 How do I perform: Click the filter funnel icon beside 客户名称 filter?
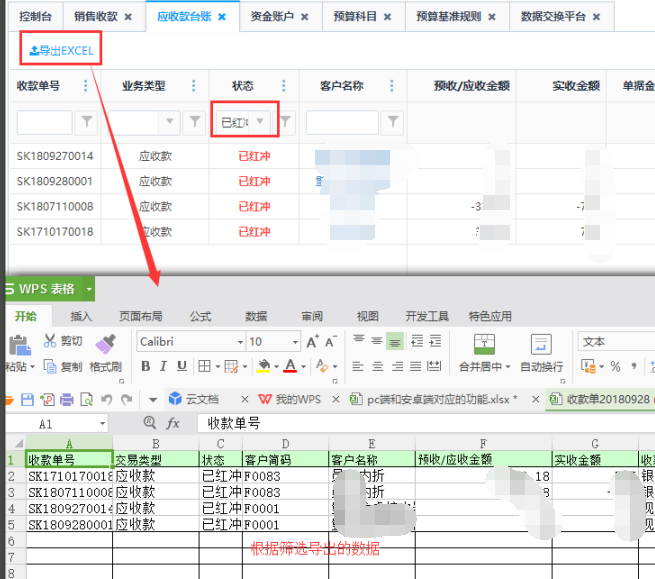pos(393,122)
